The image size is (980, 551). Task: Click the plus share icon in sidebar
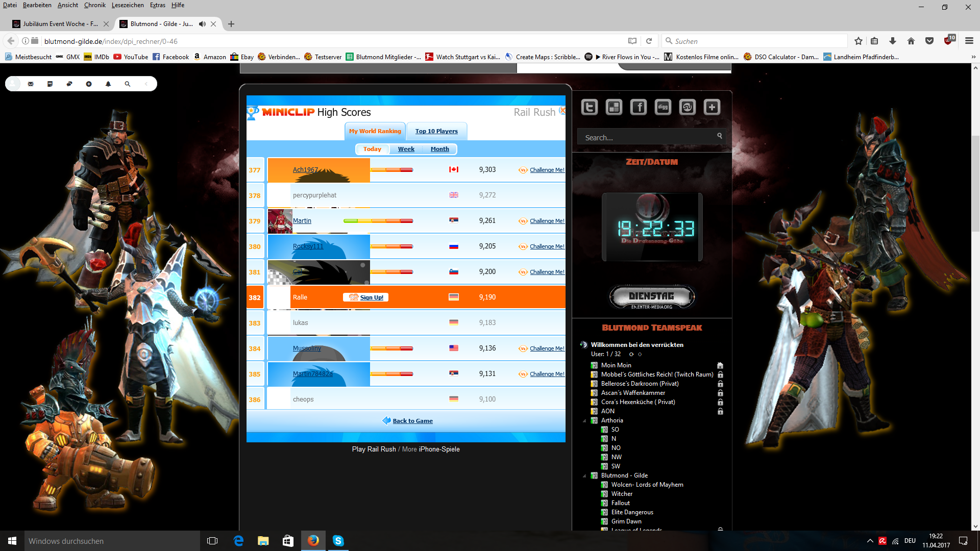tap(712, 107)
